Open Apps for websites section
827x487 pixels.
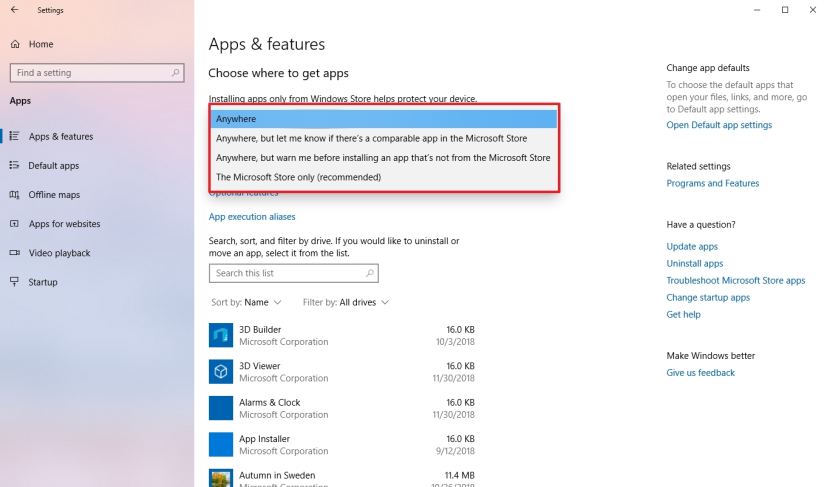64,224
